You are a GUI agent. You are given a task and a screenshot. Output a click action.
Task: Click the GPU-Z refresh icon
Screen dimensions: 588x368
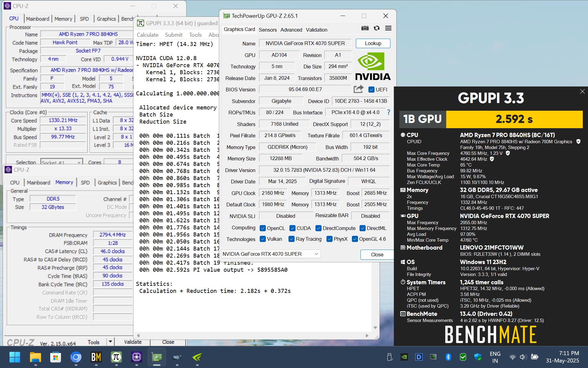(x=377, y=28)
